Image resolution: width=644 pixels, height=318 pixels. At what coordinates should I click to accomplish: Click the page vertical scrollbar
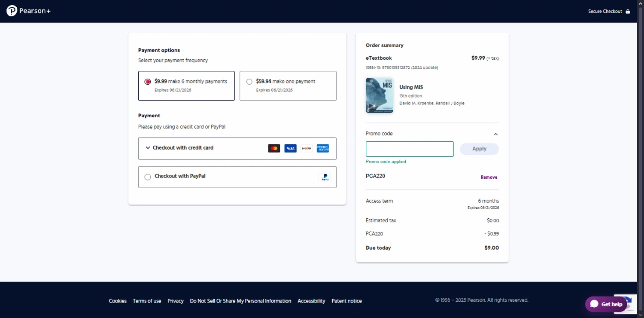click(640, 159)
